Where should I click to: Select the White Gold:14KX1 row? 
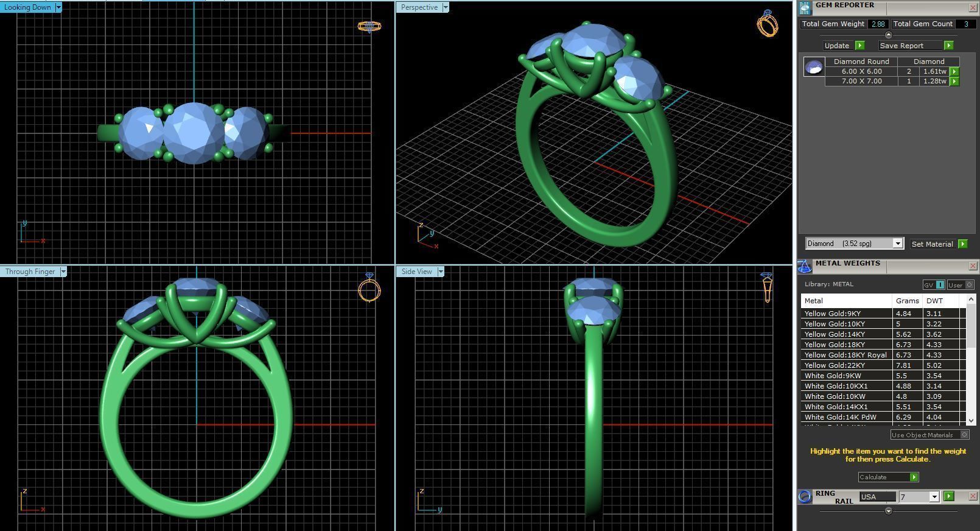(x=883, y=407)
